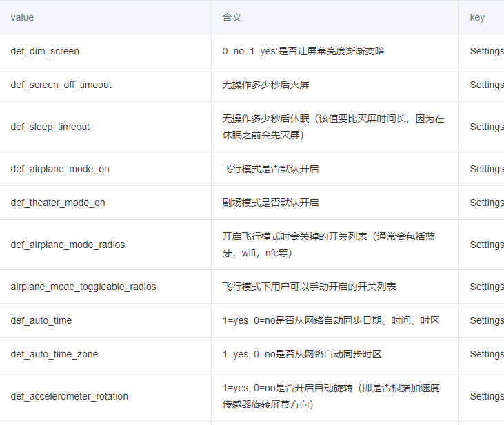Image resolution: width=504 pixels, height=425 pixels.
Task: Click the Settings key in def_auto_time row
Action: [x=487, y=320]
